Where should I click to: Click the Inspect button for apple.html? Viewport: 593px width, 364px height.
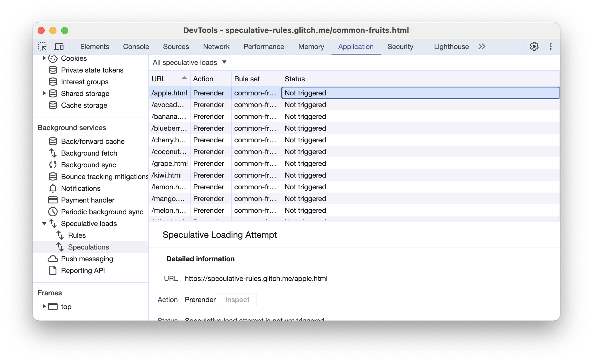236,299
